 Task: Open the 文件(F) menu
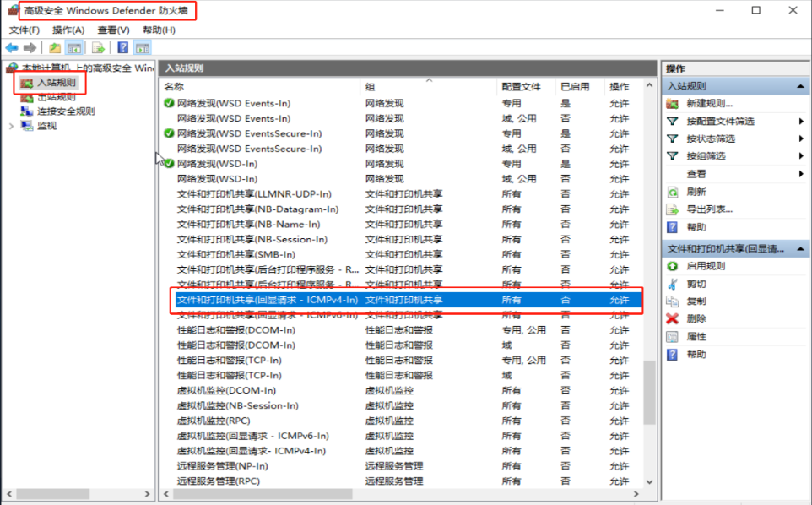(x=24, y=30)
